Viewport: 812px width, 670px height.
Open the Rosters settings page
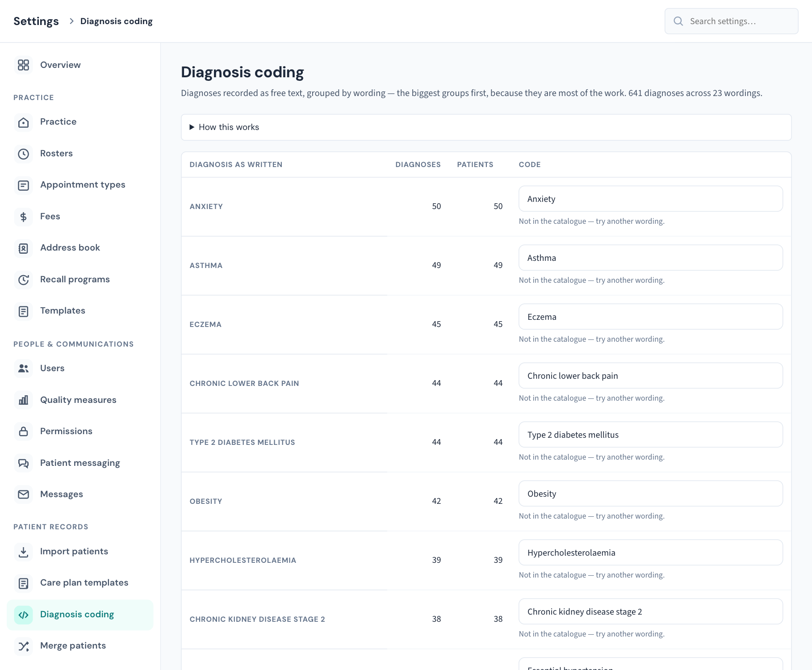(x=80, y=154)
